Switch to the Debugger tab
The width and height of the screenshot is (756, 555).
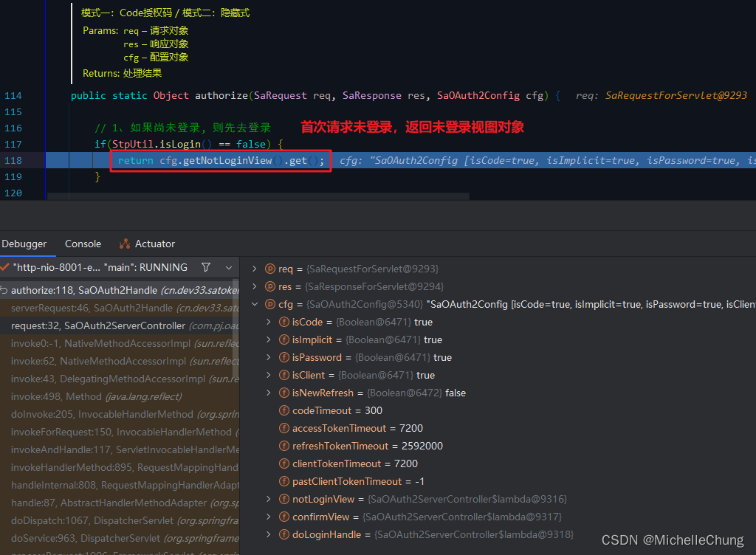[x=24, y=244]
